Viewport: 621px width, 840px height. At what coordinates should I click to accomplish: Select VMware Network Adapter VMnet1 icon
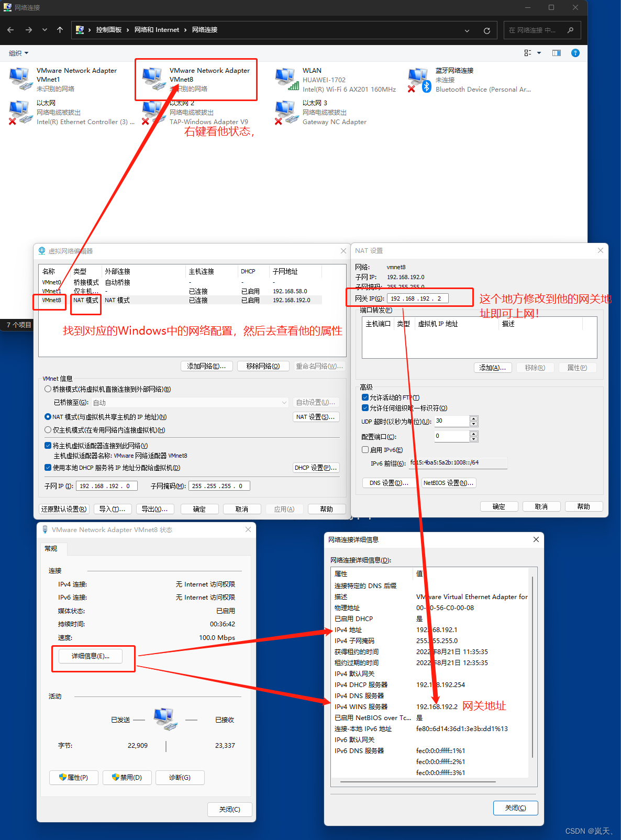tap(20, 79)
